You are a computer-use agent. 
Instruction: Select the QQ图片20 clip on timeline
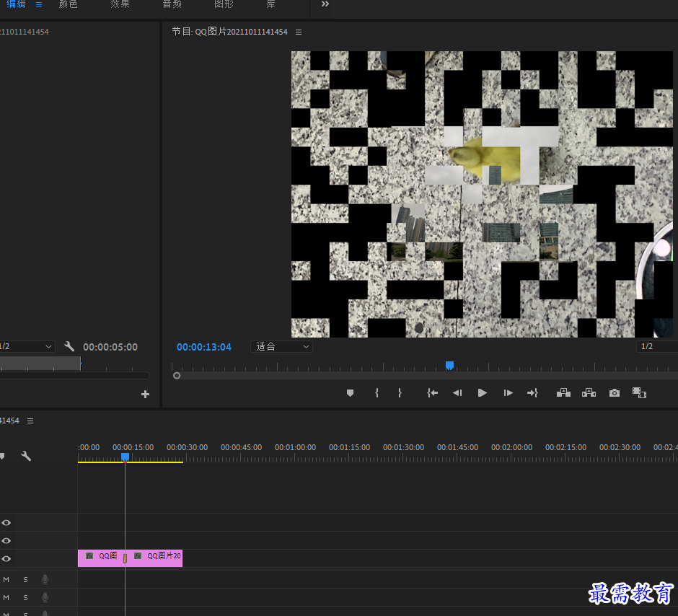click(155, 558)
